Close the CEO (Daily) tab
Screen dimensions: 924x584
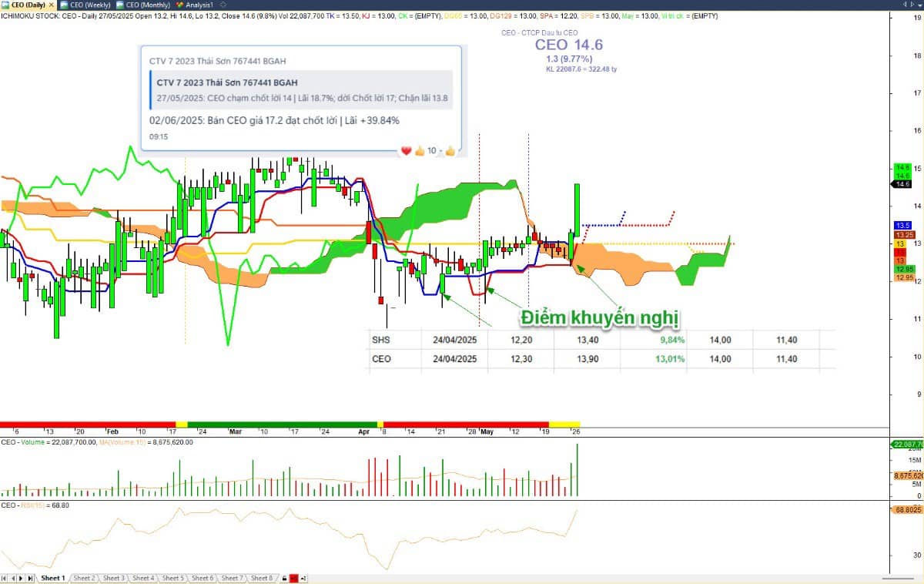[x=52, y=5]
